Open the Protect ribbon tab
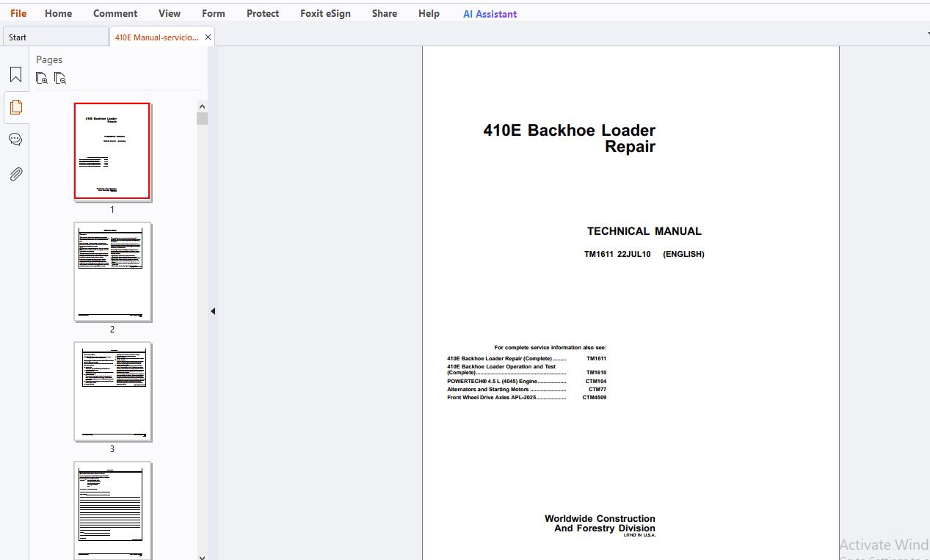 tap(263, 13)
